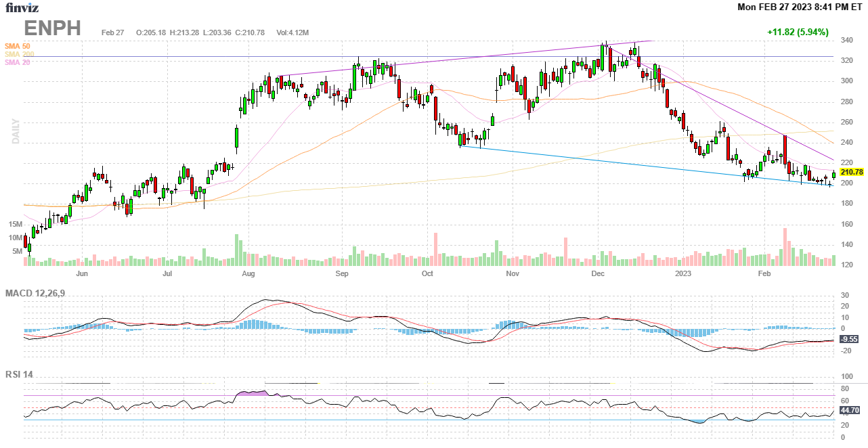This screenshot has width=868, height=448.
Task: Click the +11.82 (5.94%) price change
Action: click(797, 32)
